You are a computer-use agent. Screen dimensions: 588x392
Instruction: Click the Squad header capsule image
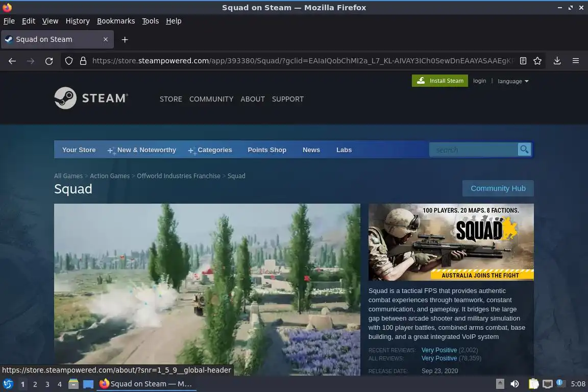click(x=451, y=242)
